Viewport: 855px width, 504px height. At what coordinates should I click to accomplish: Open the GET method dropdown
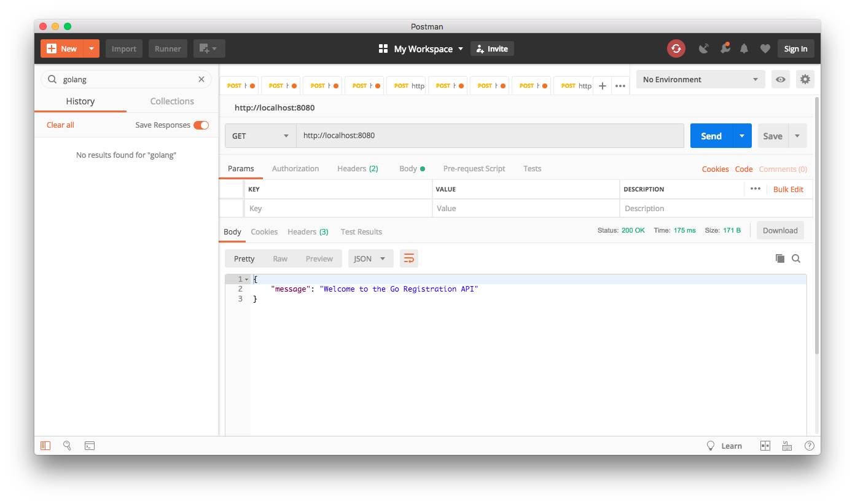[x=260, y=136]
